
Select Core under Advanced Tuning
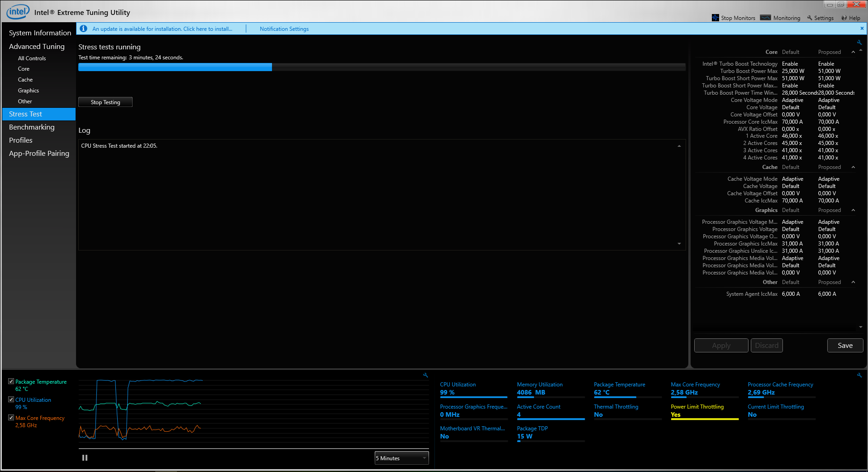pos(24,69)
